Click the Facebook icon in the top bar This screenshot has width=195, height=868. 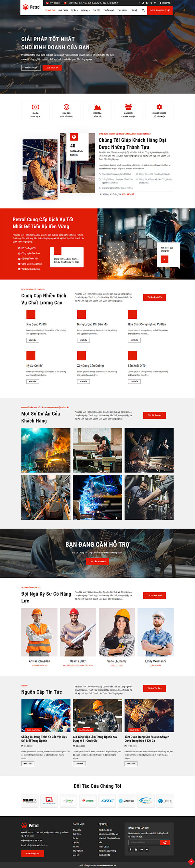pos(140,3)
